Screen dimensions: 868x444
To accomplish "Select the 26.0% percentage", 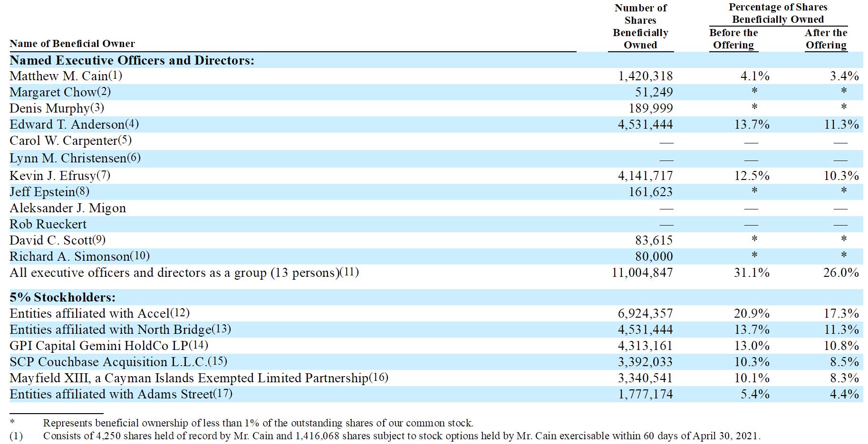I will point(841,273).
